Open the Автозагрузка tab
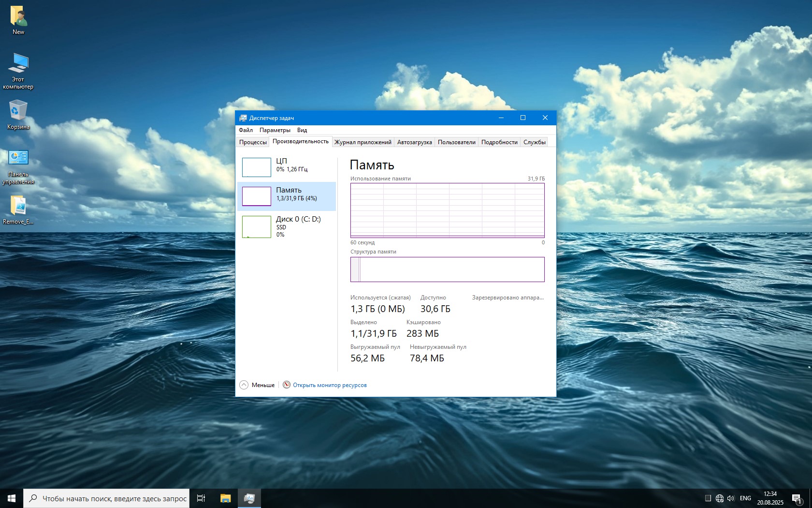 414,142
